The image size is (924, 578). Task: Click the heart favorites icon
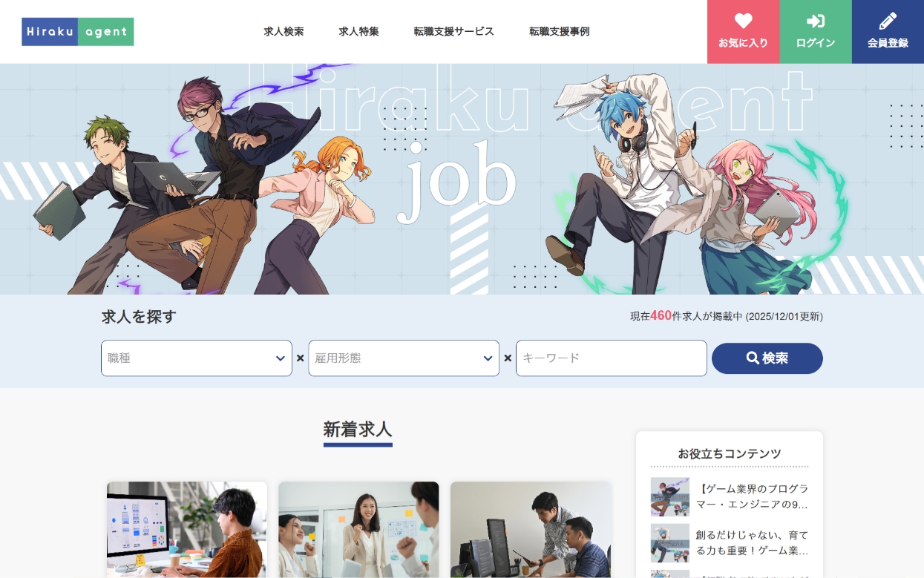click(743, 21)
